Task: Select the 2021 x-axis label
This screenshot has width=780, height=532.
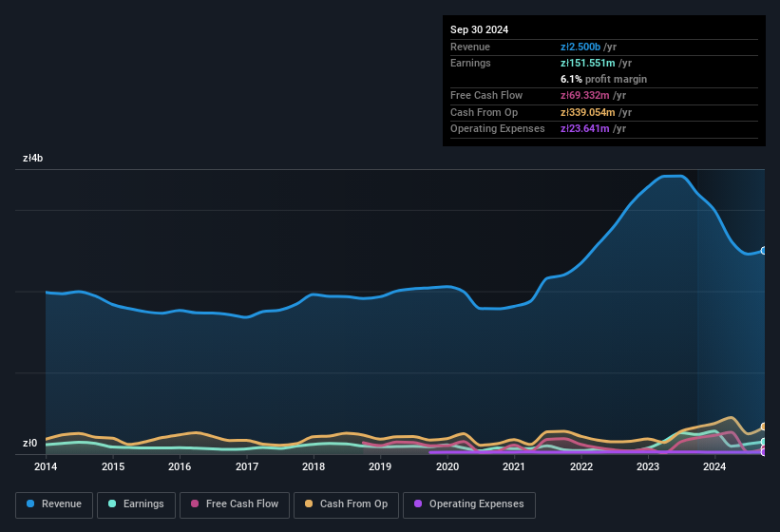Action: 514,466
